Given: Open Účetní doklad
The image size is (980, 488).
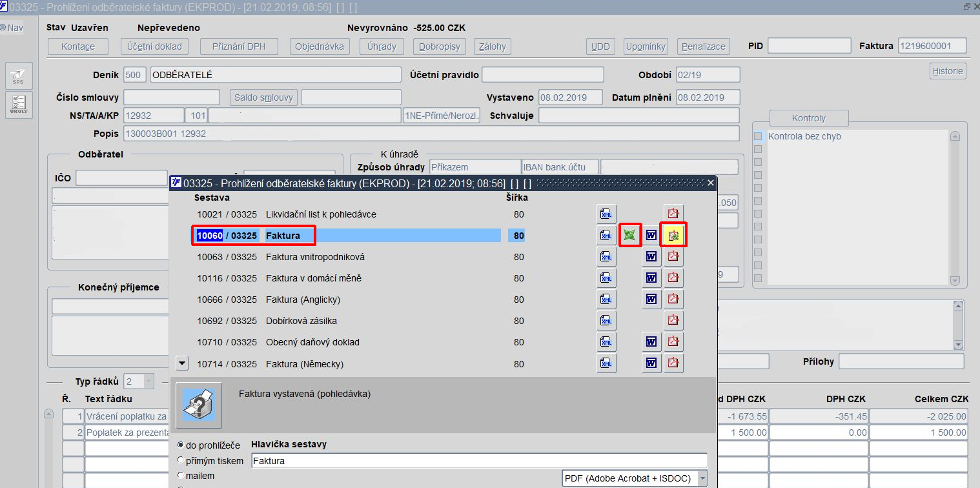Looking at the screenshot, I should click(x=154, y=46).
